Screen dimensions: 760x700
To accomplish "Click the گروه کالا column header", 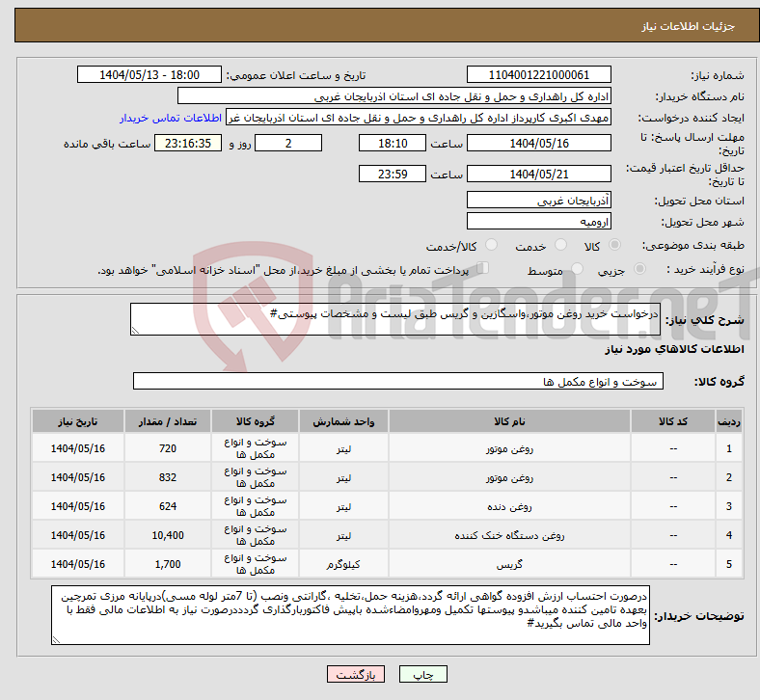I will (x=255, y=421).
